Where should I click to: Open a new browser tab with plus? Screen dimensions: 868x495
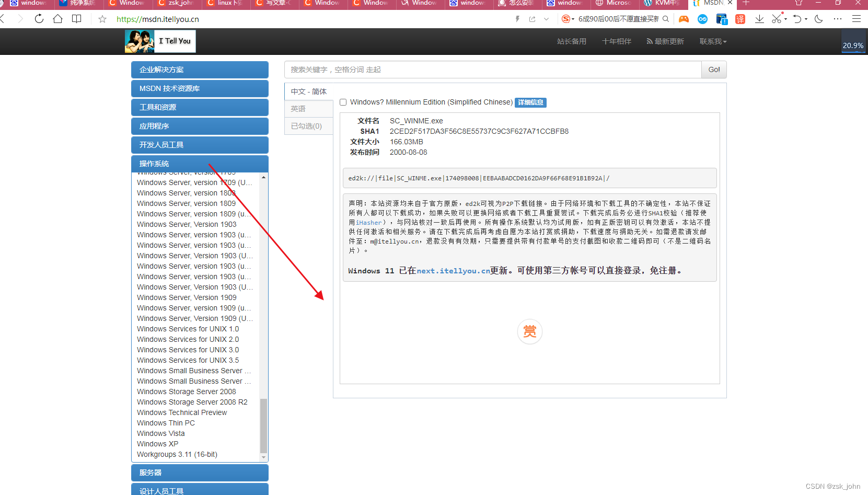(746, 3)
